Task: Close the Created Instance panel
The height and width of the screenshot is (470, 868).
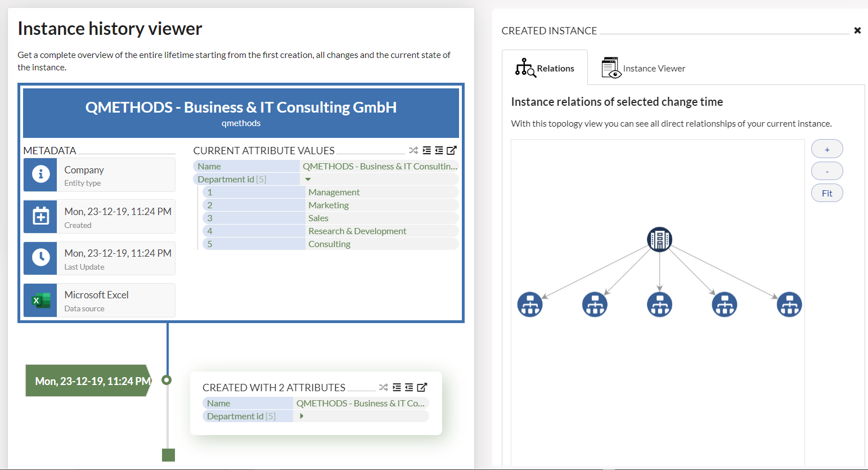Action: coord(857,30)
